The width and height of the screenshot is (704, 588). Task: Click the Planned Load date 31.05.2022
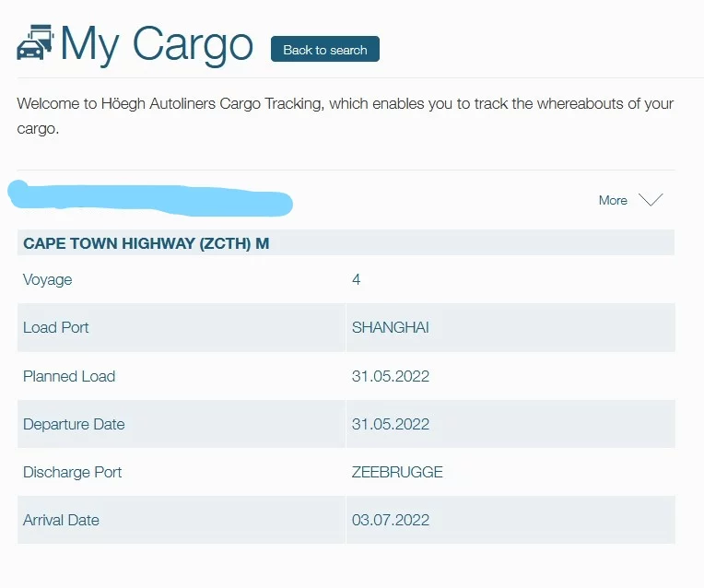click(391, 376)
